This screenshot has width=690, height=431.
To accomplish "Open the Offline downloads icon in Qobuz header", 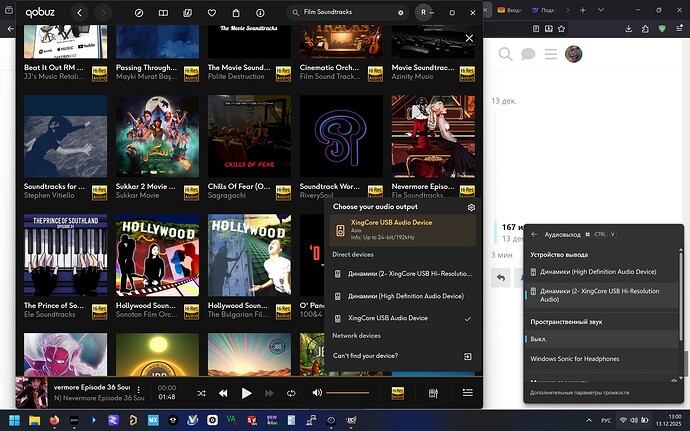I will click(x=260, y=13).
